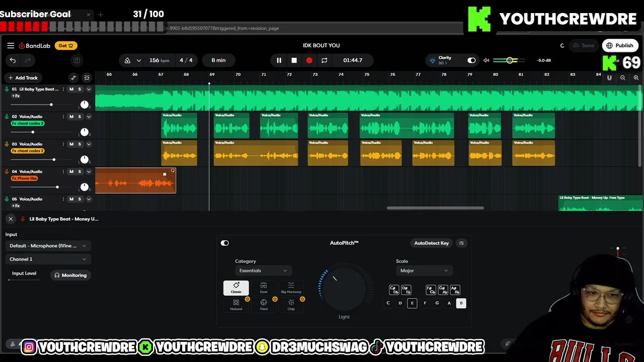This screenshot has width=644, height=362.
Task: Toggle the Clarity mastering switch
Action: (x=471, y=60)
